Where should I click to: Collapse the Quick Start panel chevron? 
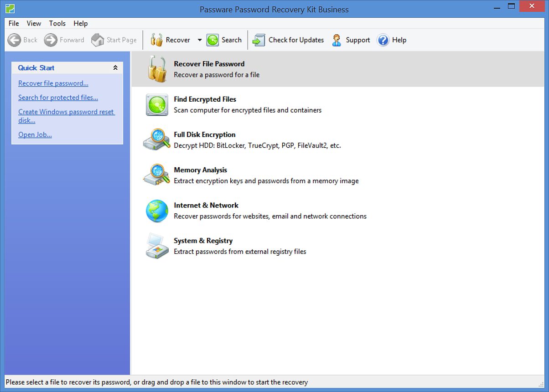point(115,68)
